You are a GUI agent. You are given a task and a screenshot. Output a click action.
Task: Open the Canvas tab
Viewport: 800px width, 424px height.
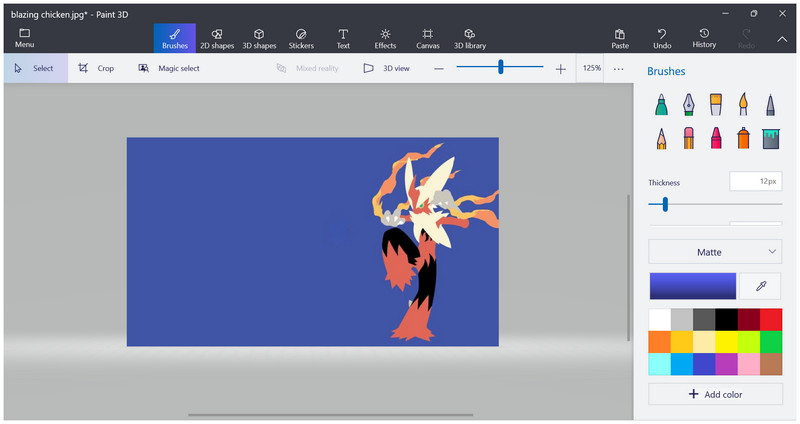(428, 38)
